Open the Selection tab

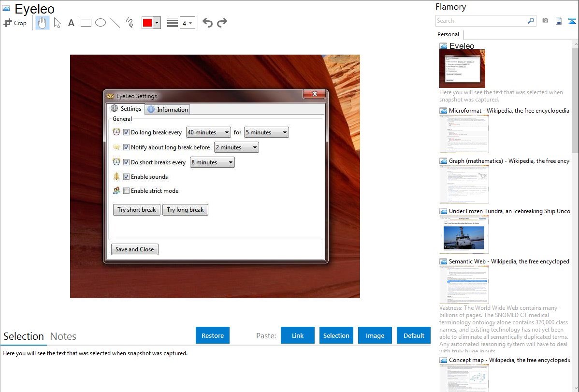click(x=24, y=336)
